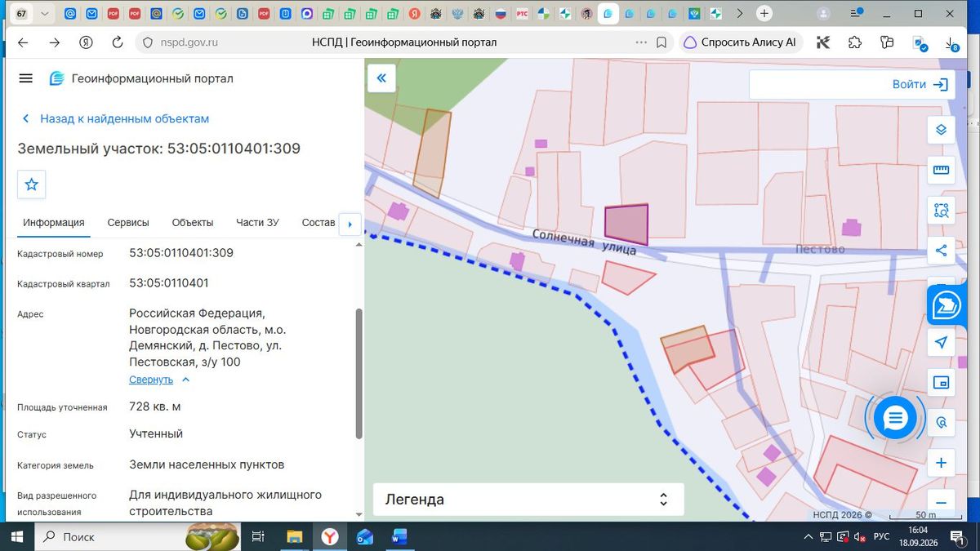Viewport: 980px width, 551px height.
Task: Open the chat assistant bubble
Action: 895,418
